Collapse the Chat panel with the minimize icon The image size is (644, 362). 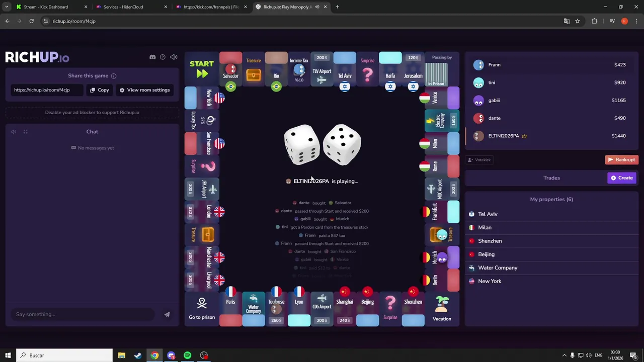(25, 132)
